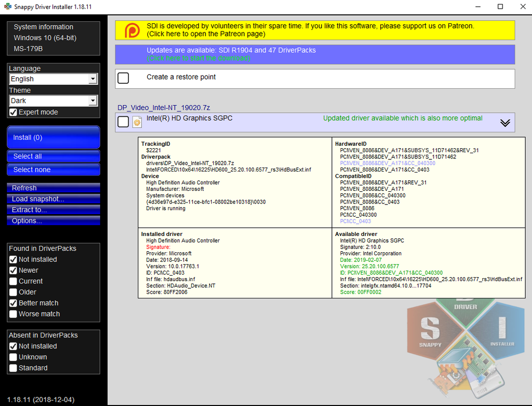Click the CompatibleID PCI\CC_0403 highlighted entry
Viewport: 532px width, 406px height.
355,221
